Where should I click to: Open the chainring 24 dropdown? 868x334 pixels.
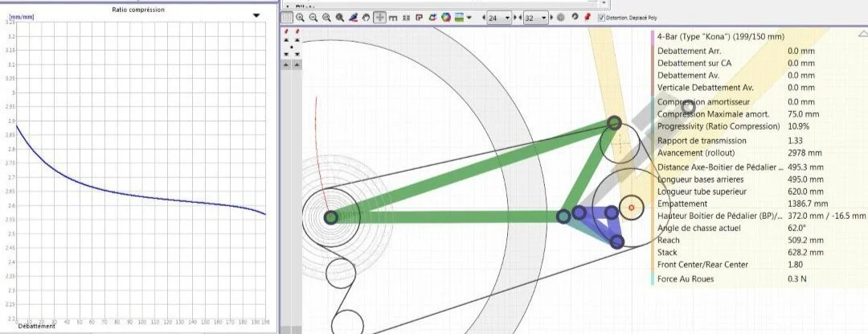coord(508,18)
